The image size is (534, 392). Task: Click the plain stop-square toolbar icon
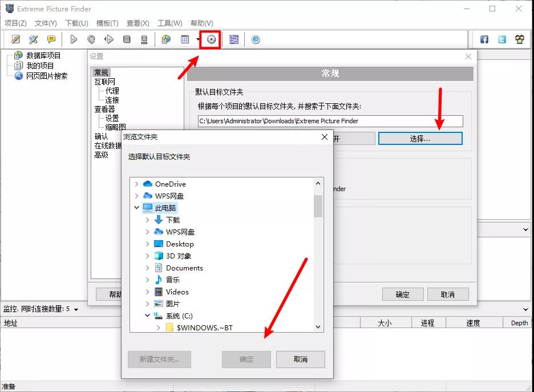pyautogui.click(x=127, y=39)
